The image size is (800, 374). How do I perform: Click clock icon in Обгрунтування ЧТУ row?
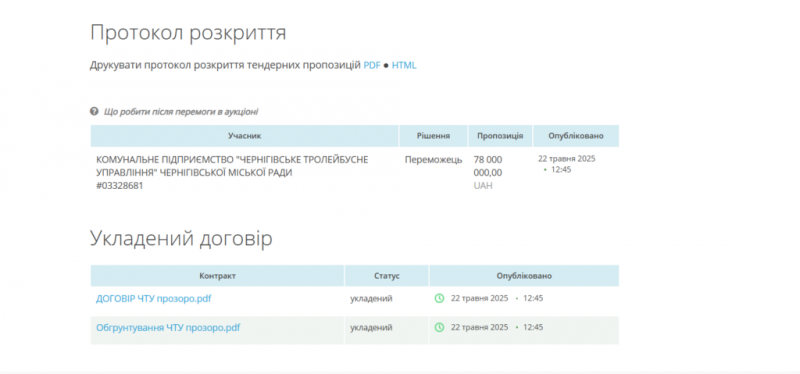[439, 327]
